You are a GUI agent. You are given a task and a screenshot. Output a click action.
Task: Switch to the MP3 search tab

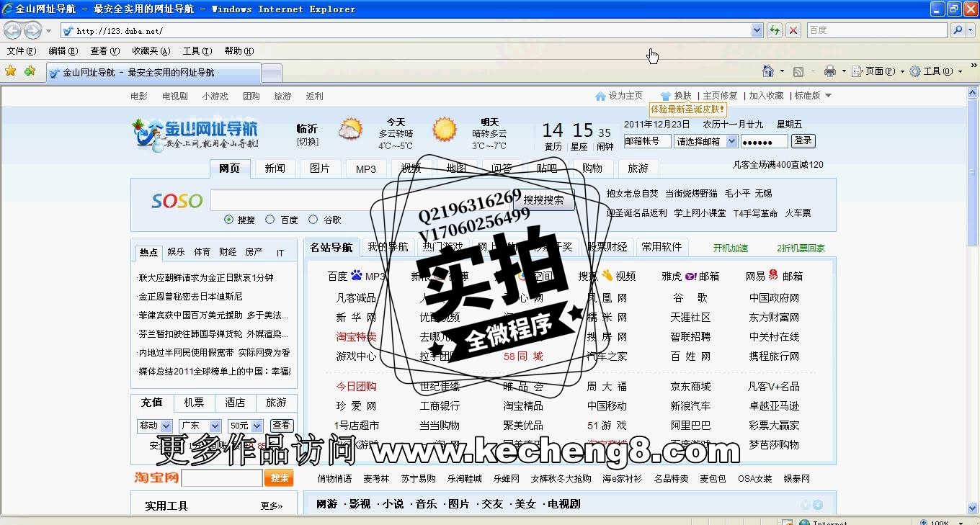tap(365, 169)
